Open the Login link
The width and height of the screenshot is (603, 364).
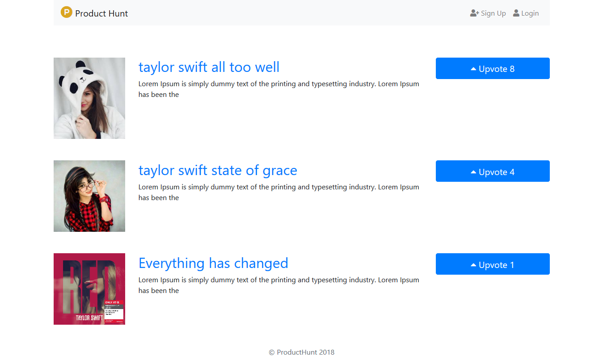click(526, 13)
